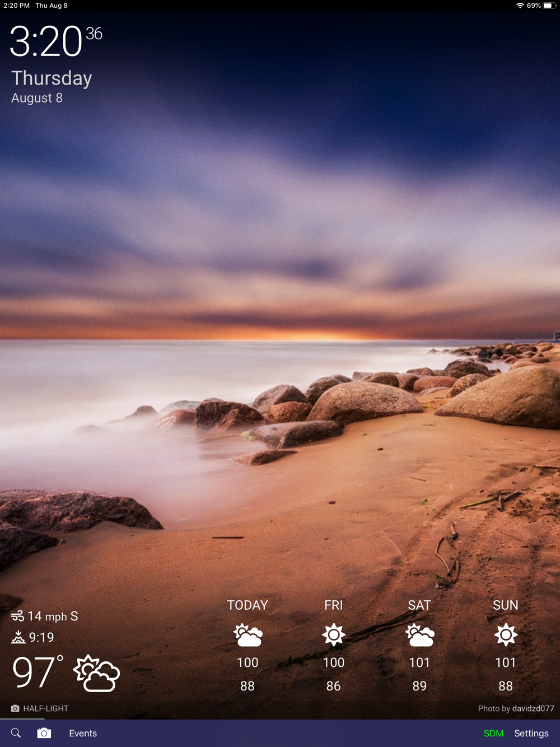Tap the FRI forecast heading

pos(333,605)
